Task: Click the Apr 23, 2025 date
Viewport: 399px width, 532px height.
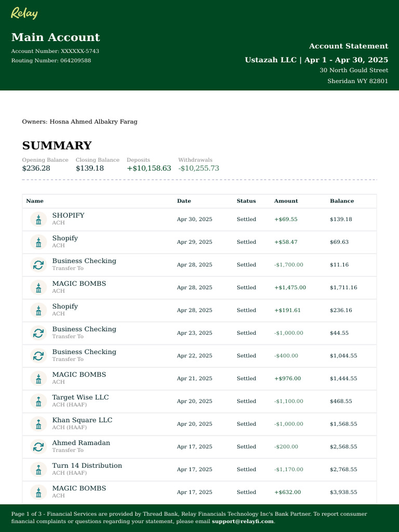Action: 194,333
